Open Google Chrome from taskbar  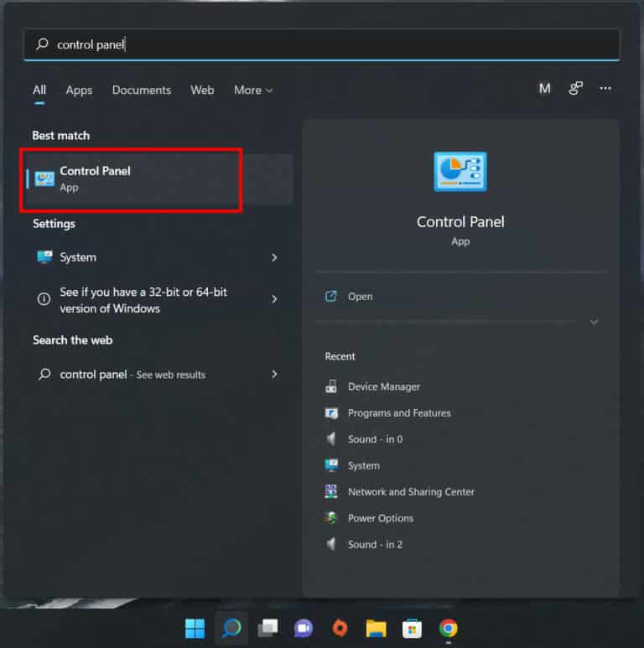449,628
